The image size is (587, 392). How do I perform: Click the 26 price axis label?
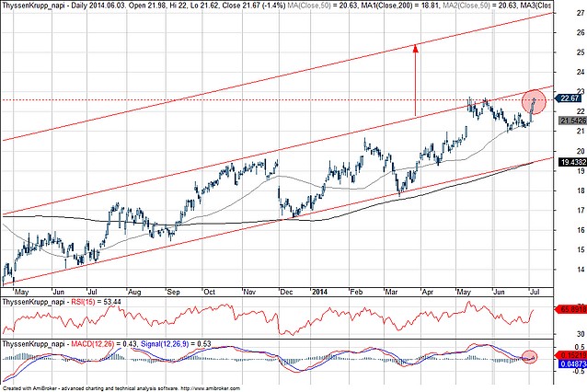click(x=581, y=32)
